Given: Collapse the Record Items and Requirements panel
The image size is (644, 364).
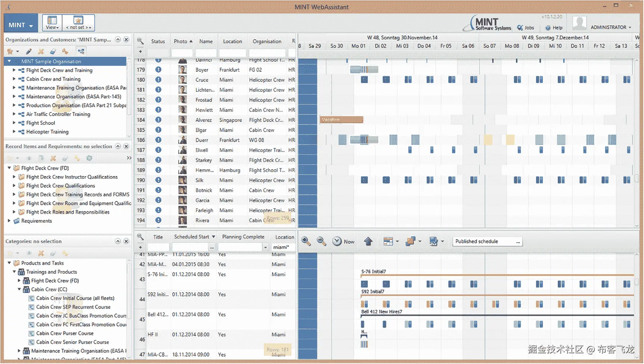Looking at the screenshot, I should click(x=118, y=146).
